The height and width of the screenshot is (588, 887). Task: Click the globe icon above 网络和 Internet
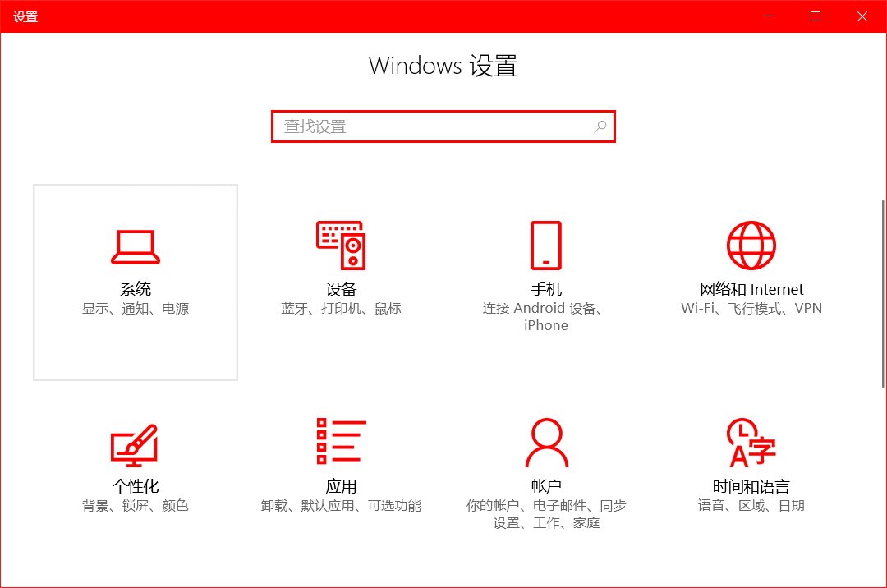pyautogui.click(x=751, y=244)
